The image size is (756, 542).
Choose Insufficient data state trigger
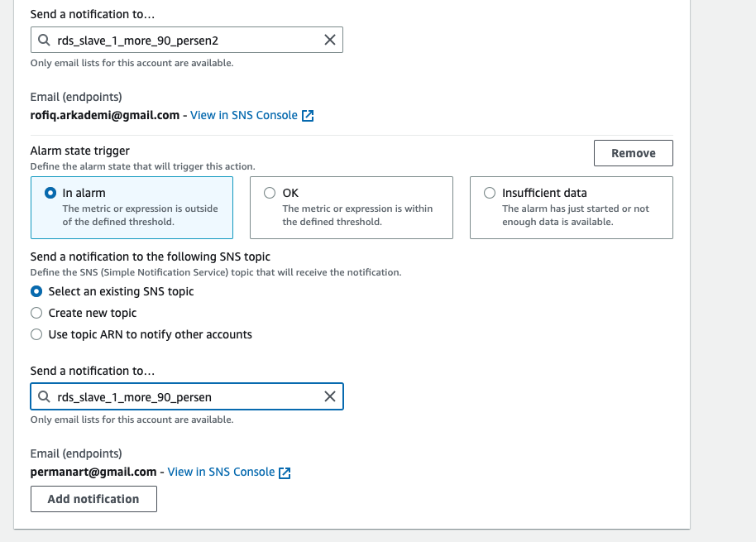pos(490,193)
